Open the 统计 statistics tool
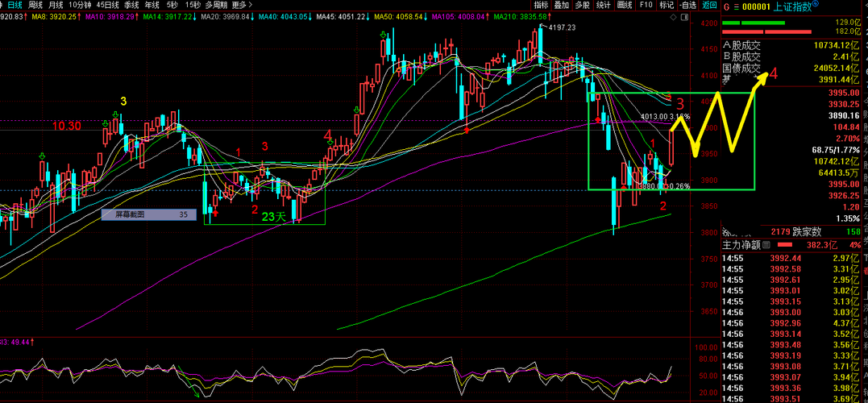 pos(603,5)
